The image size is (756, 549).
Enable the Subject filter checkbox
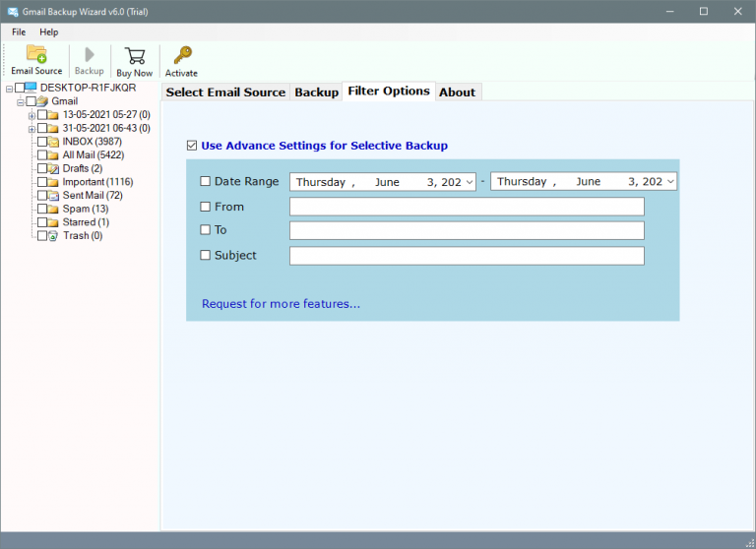click(x=206, y=255)
